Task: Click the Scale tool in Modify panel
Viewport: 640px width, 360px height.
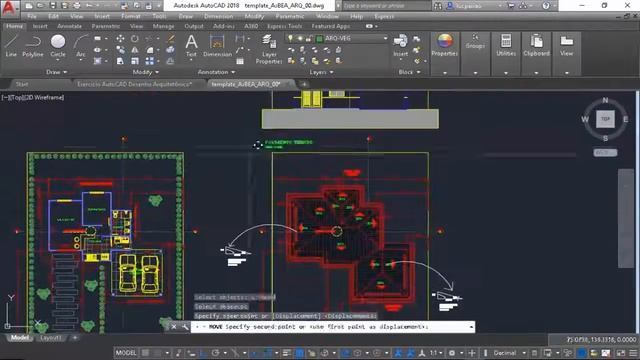Action: pyautogui.click(x=135, y=61)
